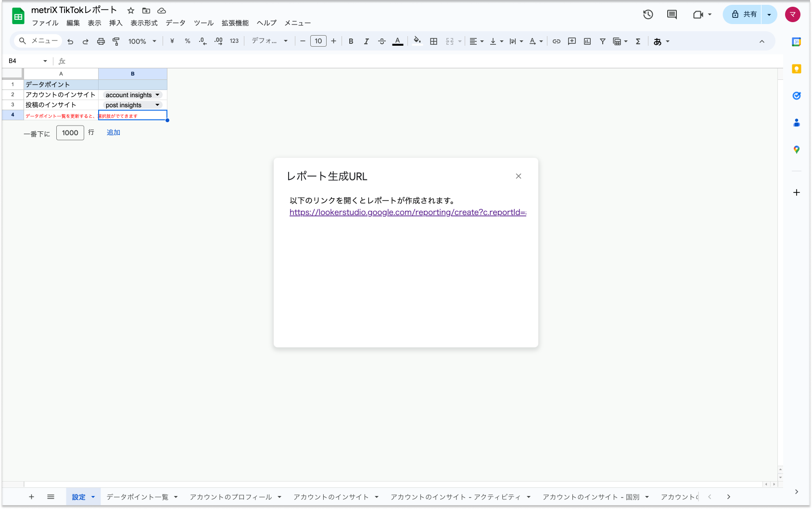812x509 pixels.
Task: Open the text rotation dropdown
Action: click(x=536, y=41)
